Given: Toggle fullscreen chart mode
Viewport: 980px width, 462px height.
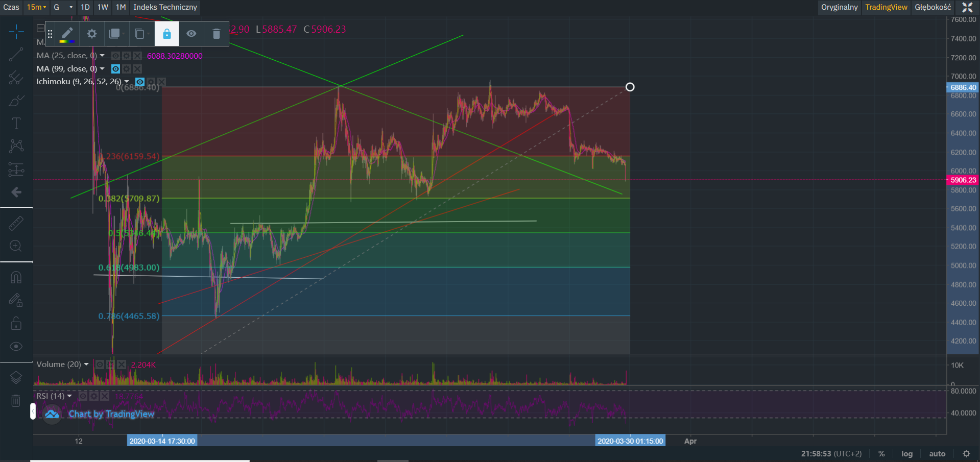Looking at the screenshot, I should coord(967,7).
